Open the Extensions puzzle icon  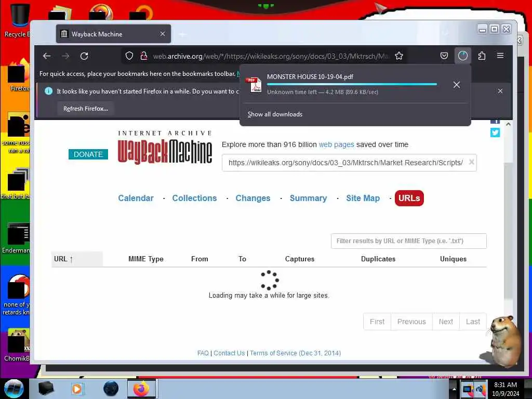[482, 56]
